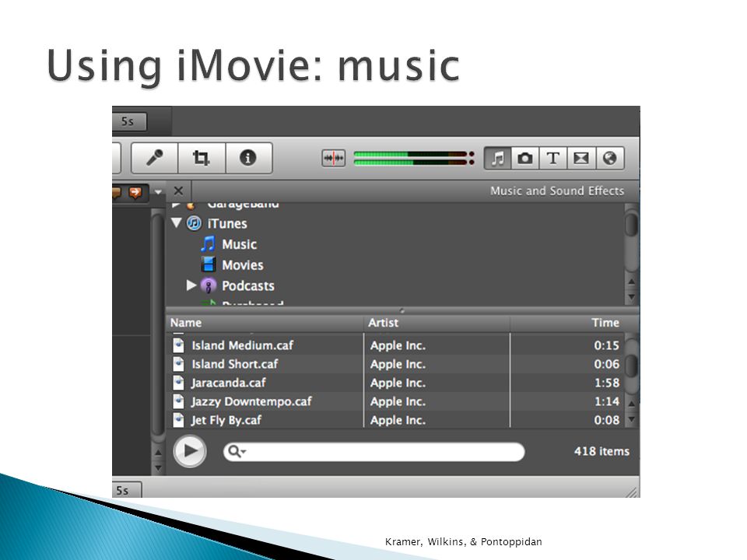Click the 0:15 time value

click(x=606, y=345)
